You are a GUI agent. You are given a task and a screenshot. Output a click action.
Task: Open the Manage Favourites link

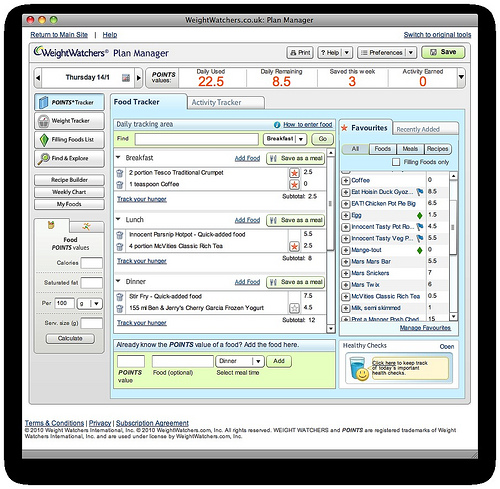point(425,328)
